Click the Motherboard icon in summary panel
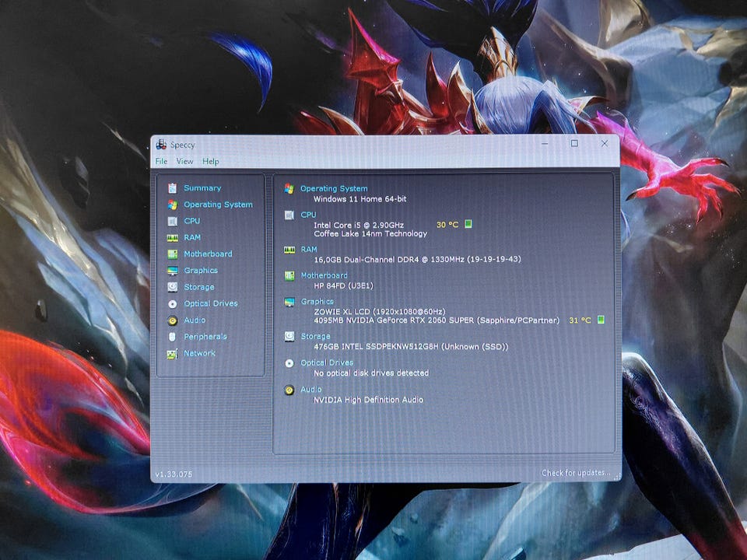This screenshot has width=747, height=560. (x=289, y=275)
